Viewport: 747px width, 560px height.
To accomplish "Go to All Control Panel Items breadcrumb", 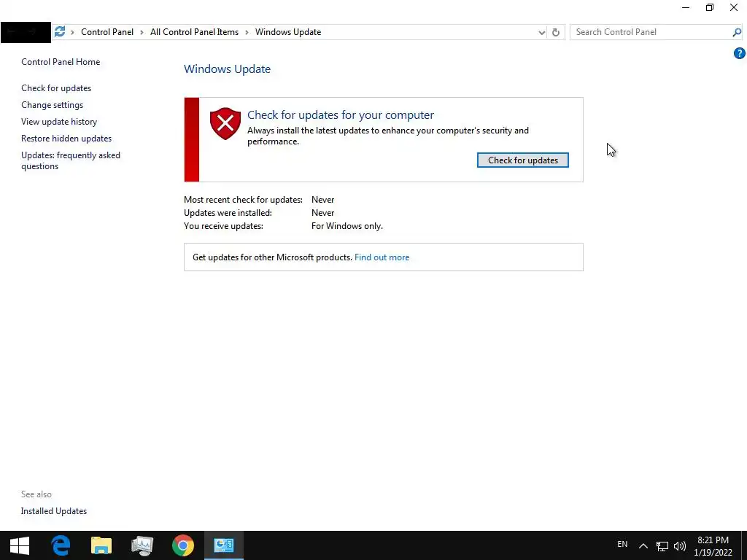I will tap(194, 32).
